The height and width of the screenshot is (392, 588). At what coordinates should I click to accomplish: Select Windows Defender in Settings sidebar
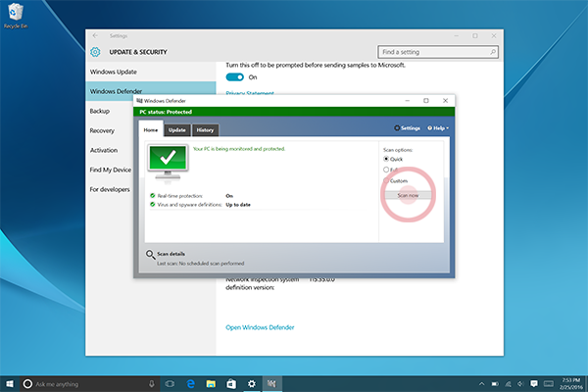pyautogui.click(x=150, y=91)
